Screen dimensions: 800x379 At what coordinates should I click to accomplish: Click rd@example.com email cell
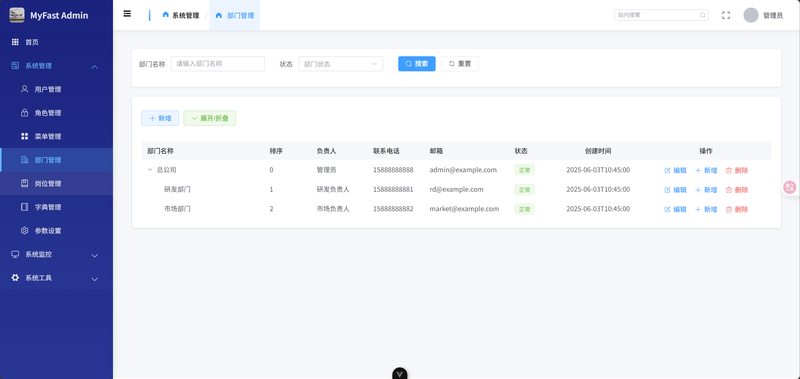click(x=457, y=189)
